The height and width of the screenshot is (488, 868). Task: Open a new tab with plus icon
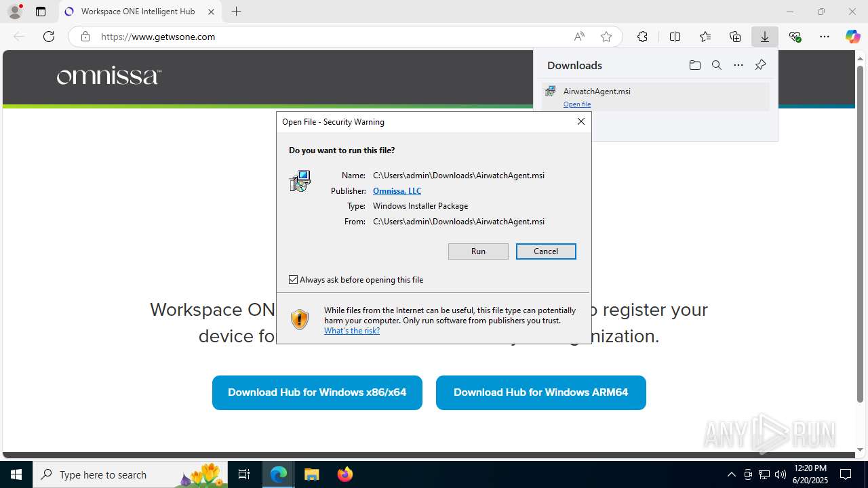point(236,12)
